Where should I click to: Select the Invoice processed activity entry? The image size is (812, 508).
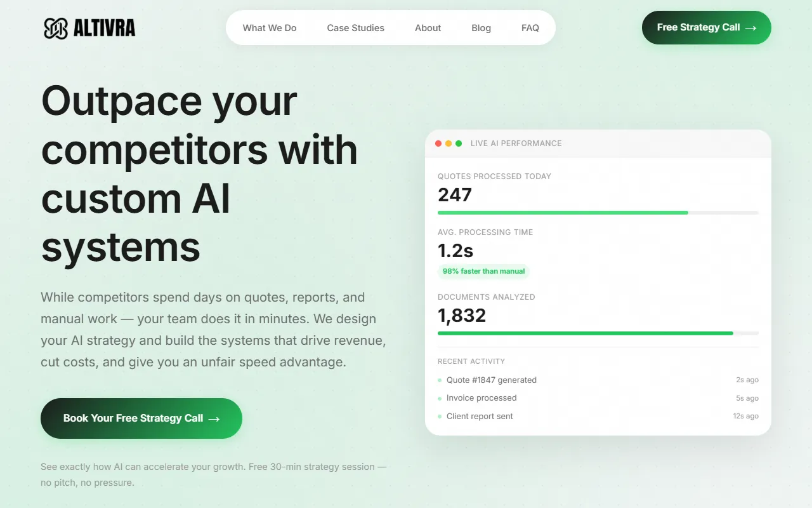pyautogui.click(x=481, y=398)
